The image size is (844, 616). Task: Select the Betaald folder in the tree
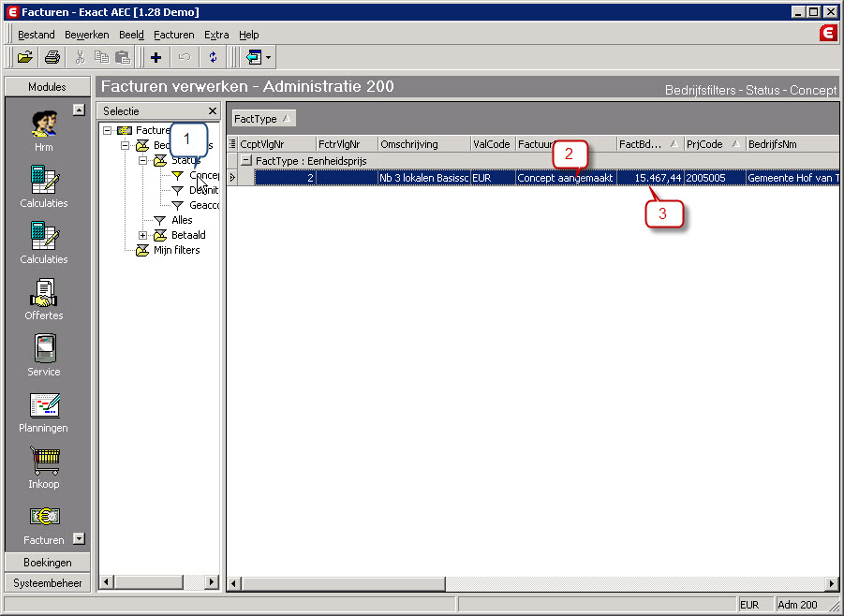pyautogui.click(x=188, y=235)
